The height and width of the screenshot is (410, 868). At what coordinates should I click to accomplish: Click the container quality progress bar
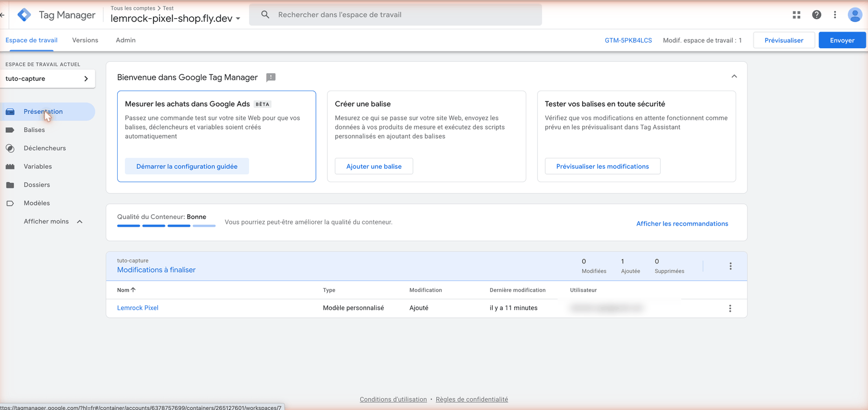pyautogui.click(x=166, y=226)
